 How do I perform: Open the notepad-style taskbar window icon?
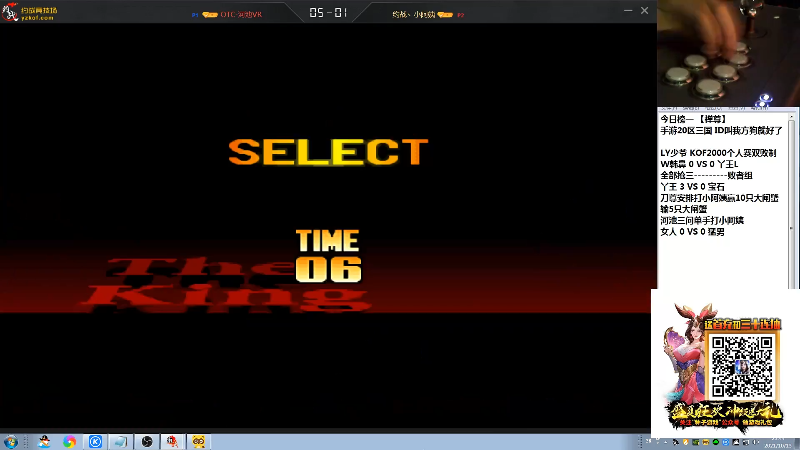tap(121, 441)
